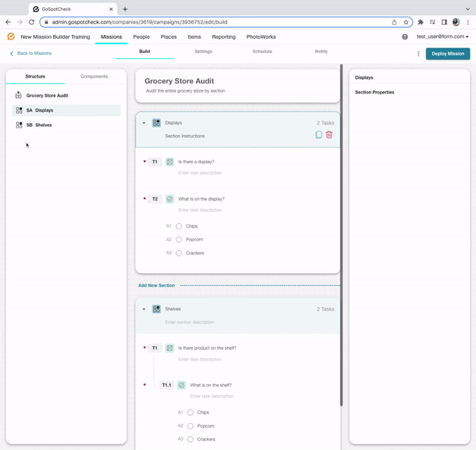This screenshot has height=450, width=476.
Task: Select the Crackers radio under Displays T2
Action: pos(178,253)
